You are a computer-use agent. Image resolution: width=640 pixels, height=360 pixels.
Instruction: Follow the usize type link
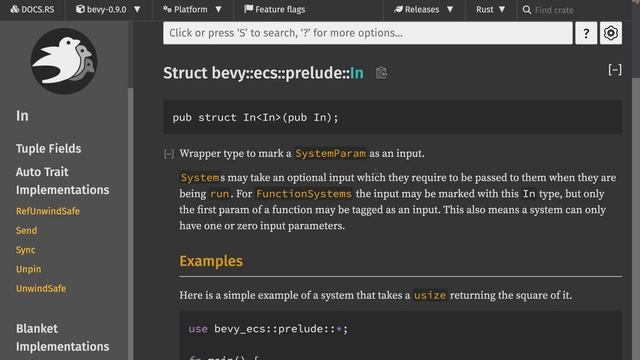(x=430, y=295)
